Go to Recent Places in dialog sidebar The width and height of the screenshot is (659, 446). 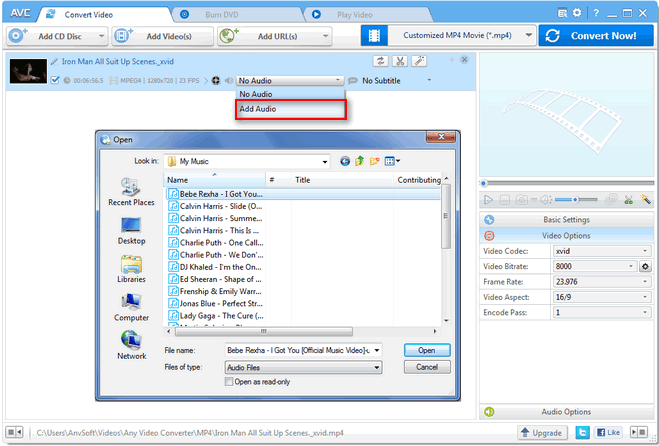pyautogui.click(x=131, y=192)
